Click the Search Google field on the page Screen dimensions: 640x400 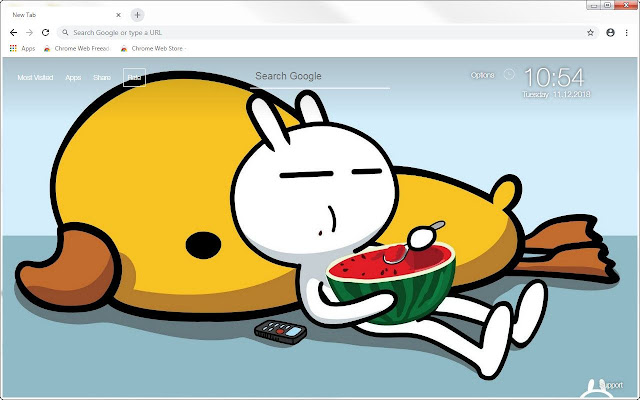click(x=320, y=77)
